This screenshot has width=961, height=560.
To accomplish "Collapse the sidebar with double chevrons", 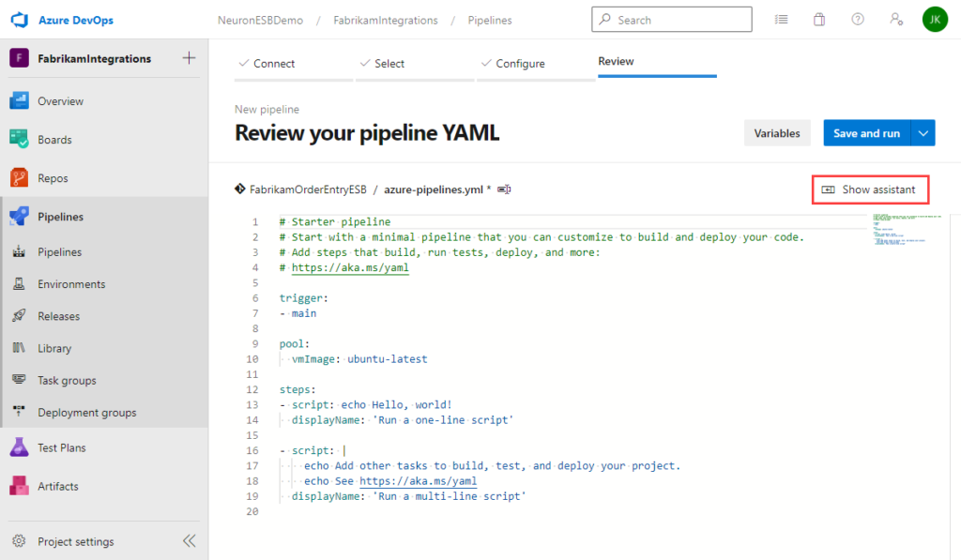I will (189, 540).
